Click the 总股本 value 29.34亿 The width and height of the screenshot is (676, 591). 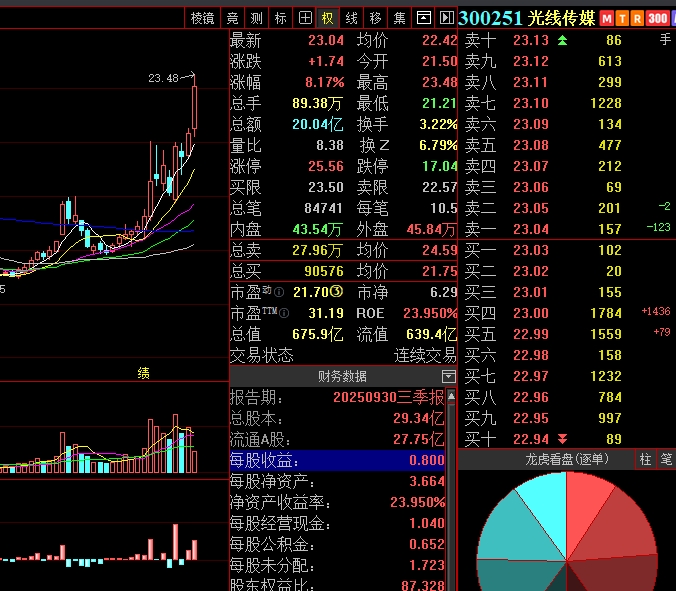point(419,419)
